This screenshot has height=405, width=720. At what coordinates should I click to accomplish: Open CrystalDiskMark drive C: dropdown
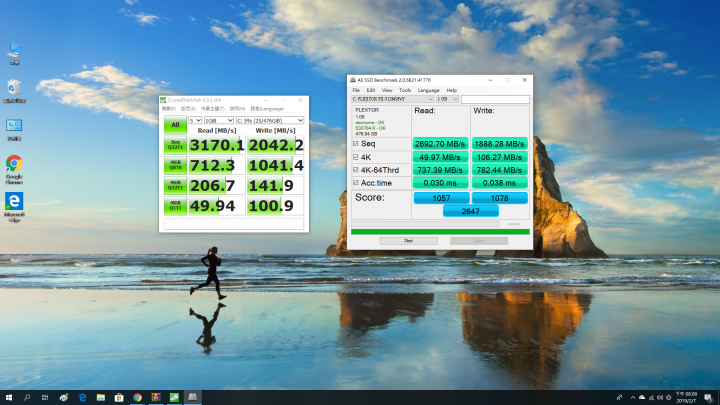[269, 120]
